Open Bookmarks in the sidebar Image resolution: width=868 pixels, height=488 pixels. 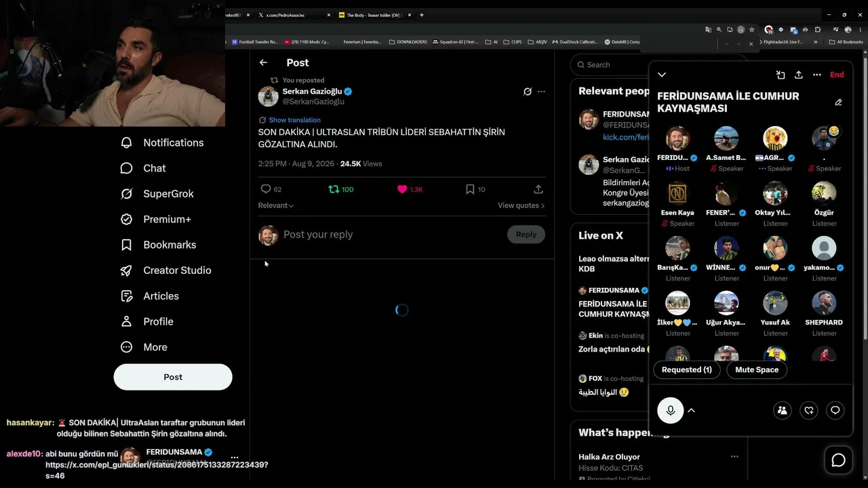(x=159, y=245)
